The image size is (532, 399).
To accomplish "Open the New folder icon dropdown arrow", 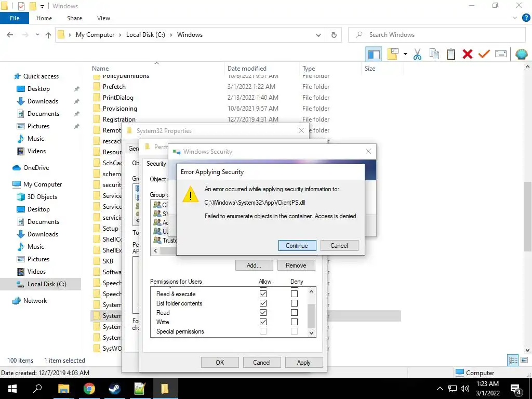I will pyautogui.click(x=405, y=54).
